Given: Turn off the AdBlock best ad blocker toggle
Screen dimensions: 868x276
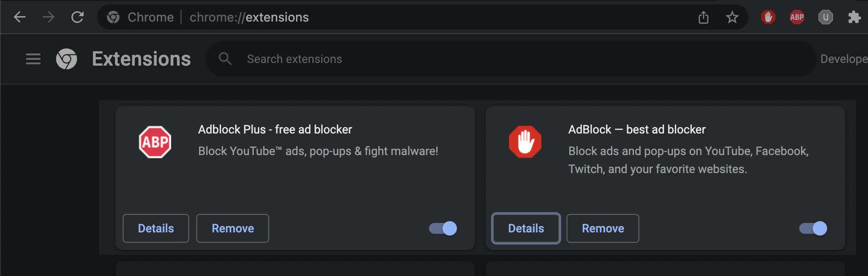Looking at the screenshot, I should pyautogui.click(x=813, y=228).
